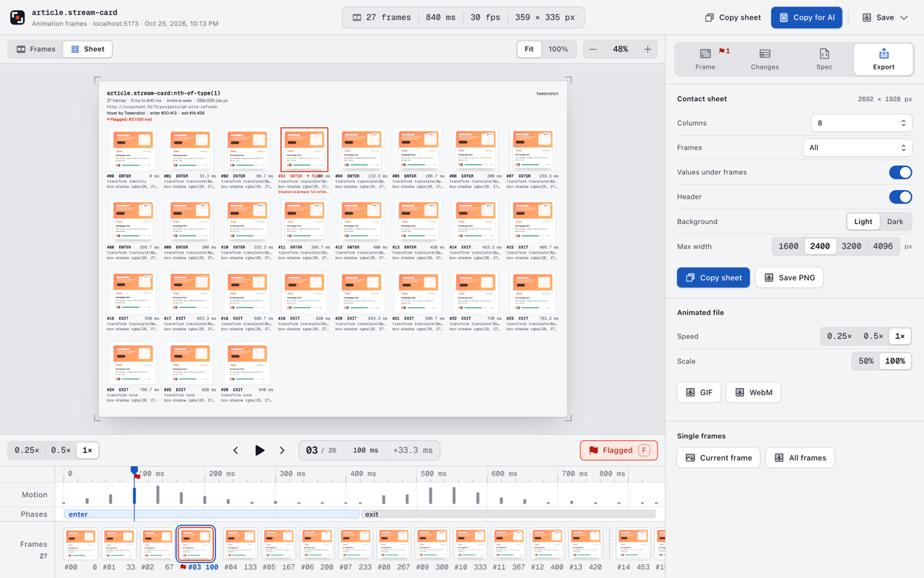Set max width to 4096
The width and height of the screenshot is (924, 578).
(883, 246)
